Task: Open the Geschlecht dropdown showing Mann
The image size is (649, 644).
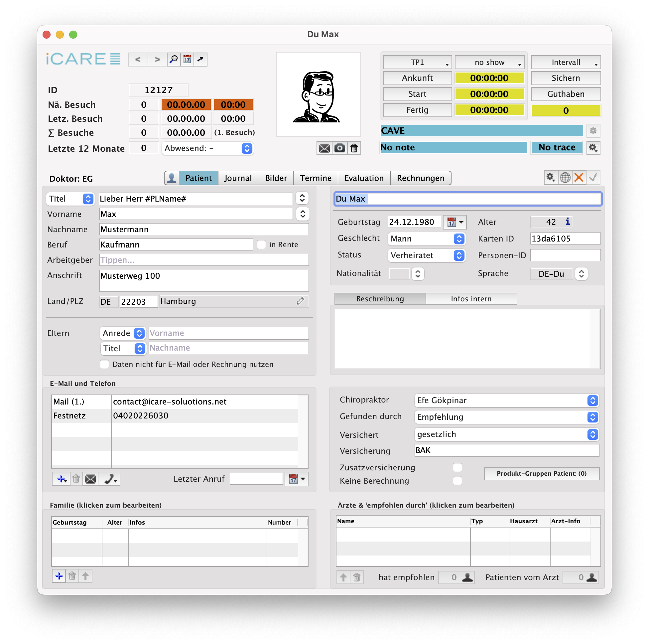Action: click(x=426, y=239)
